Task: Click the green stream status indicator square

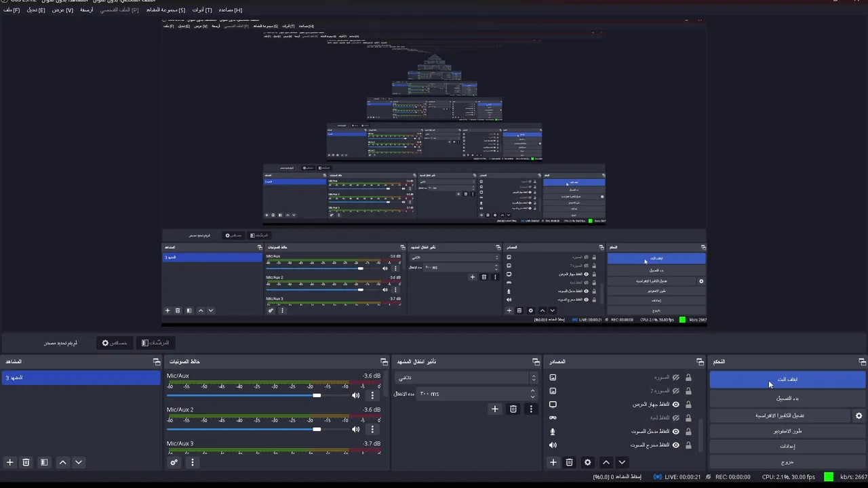Action: pyautogui.click(x=829, y=477)
